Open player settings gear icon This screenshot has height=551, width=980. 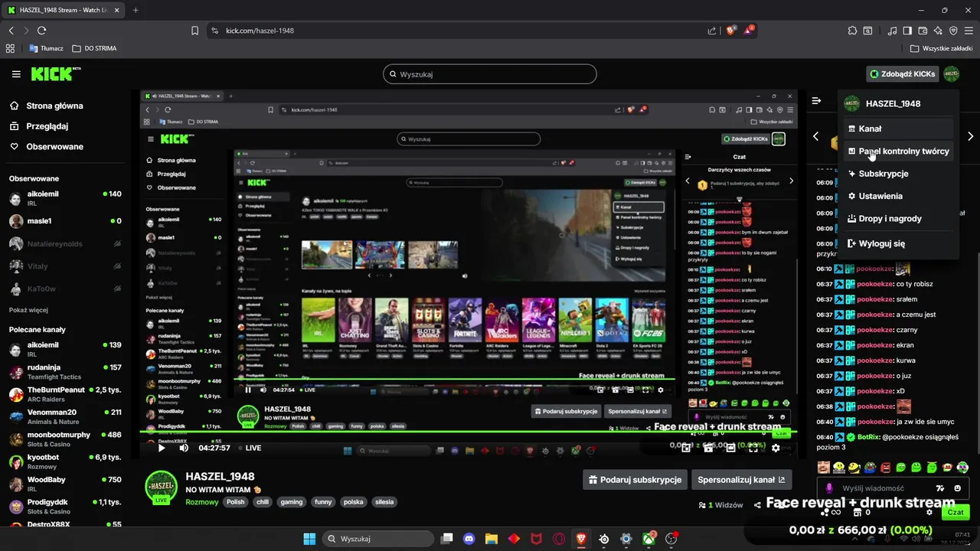[776, 448]
